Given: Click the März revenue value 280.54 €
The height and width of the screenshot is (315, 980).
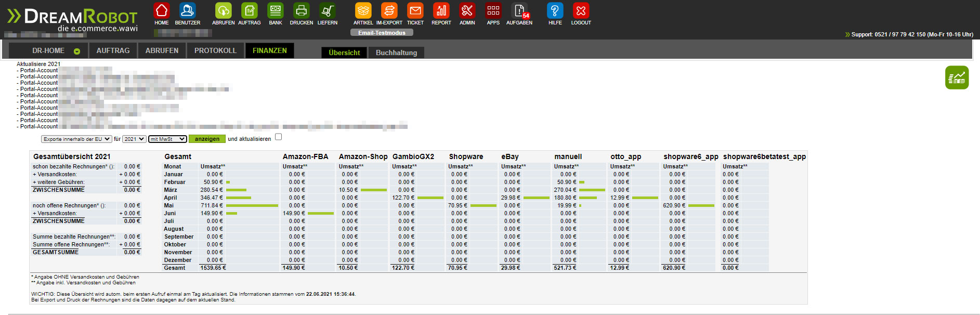Looking at the screenshot, I should click(x=212, y=190).
